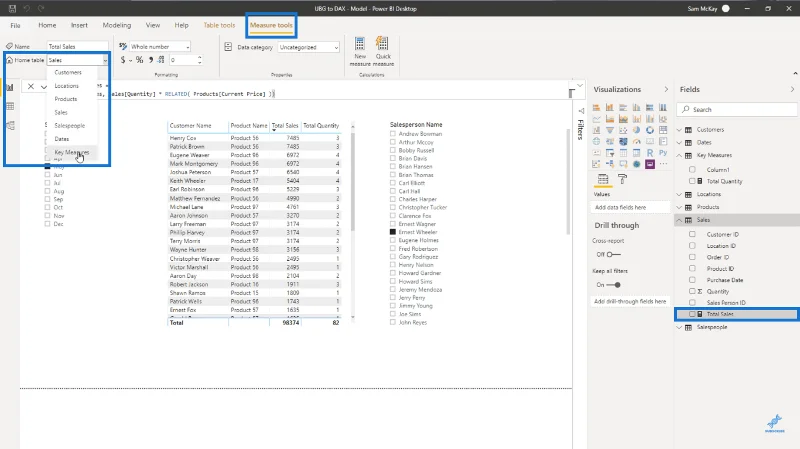800x449 pixels.
Task: Open the File menu
Action: pyautogui.click(x=15, y=25)
